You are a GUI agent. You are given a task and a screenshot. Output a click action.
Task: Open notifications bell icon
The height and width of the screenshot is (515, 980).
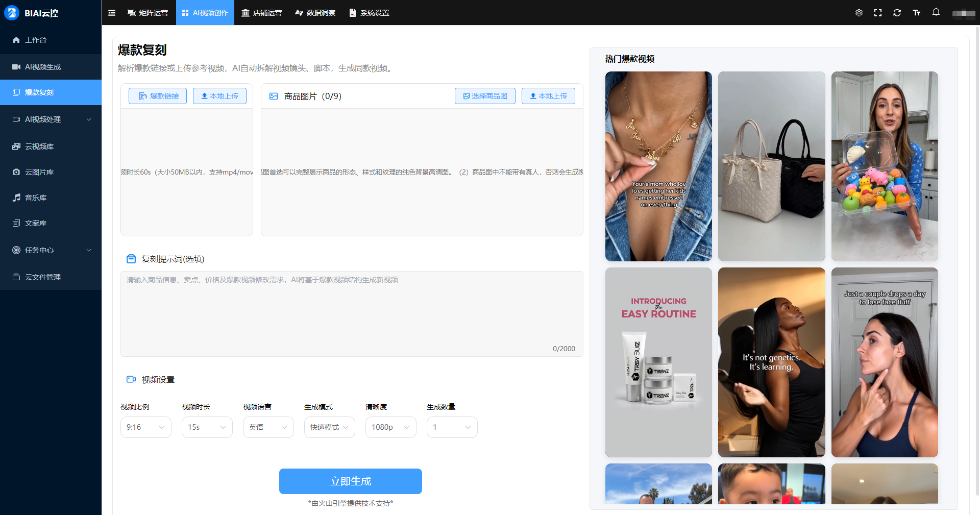pos(936,12)
